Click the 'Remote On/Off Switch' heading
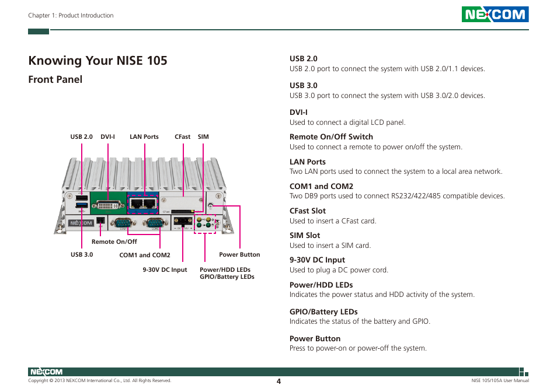Viewport: 557px width, 392px height. pyautogui.click(x=331, y=137)
